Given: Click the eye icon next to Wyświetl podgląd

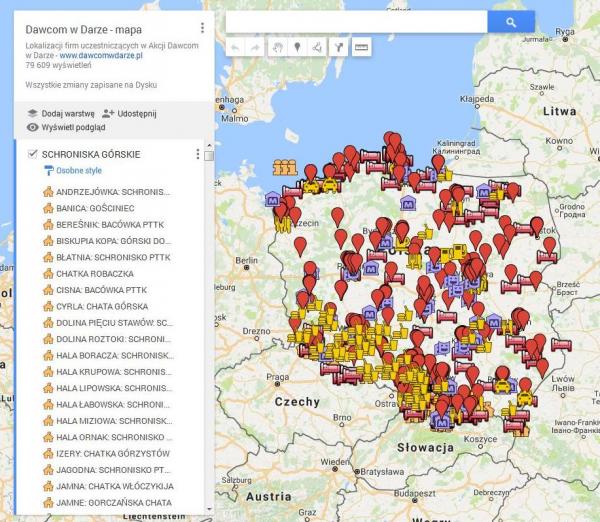Looking at the screenshot, I should [33, 127].
